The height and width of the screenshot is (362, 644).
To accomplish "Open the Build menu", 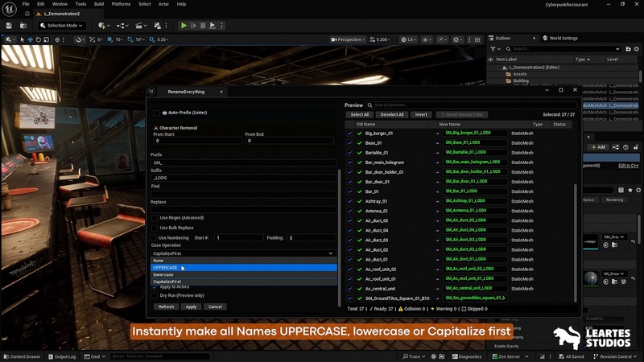I will [98, 4].
